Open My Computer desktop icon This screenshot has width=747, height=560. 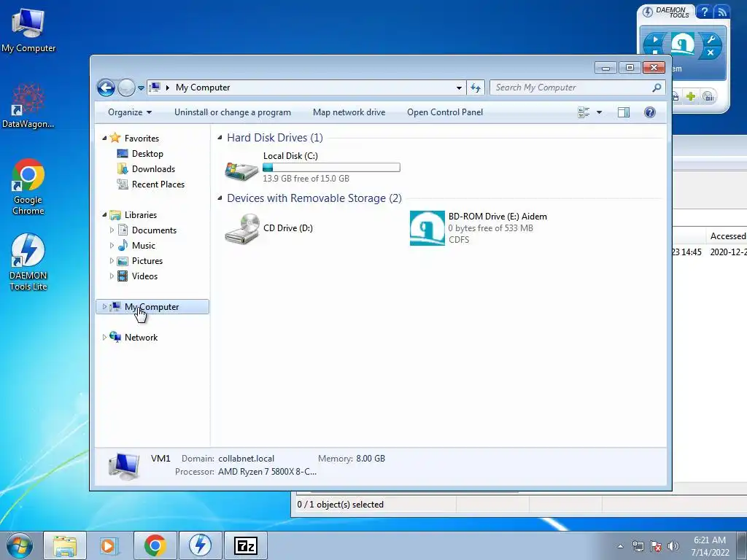point(28,31)
